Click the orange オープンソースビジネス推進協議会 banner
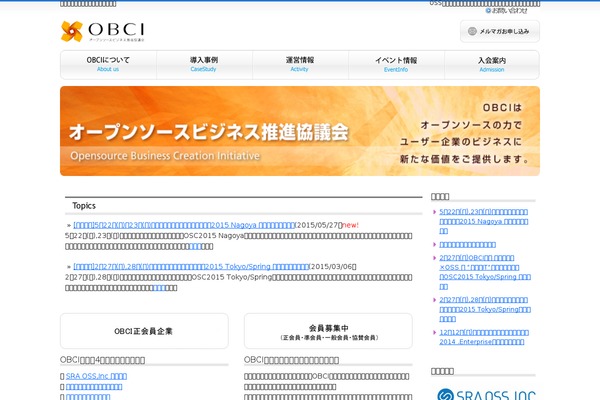This screenshot has height=400, width=600. (300, 131)
